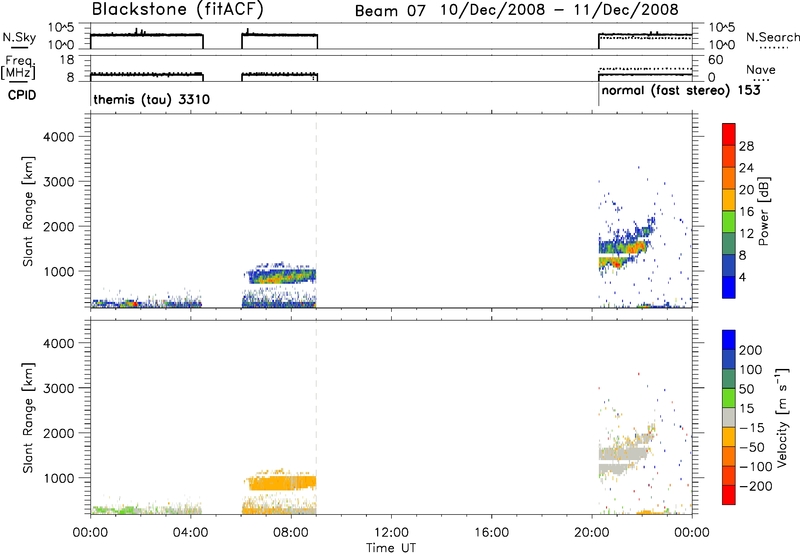Click the blue bottom segment of Power color bar
800x554 pixels.
tap(729, 287)
